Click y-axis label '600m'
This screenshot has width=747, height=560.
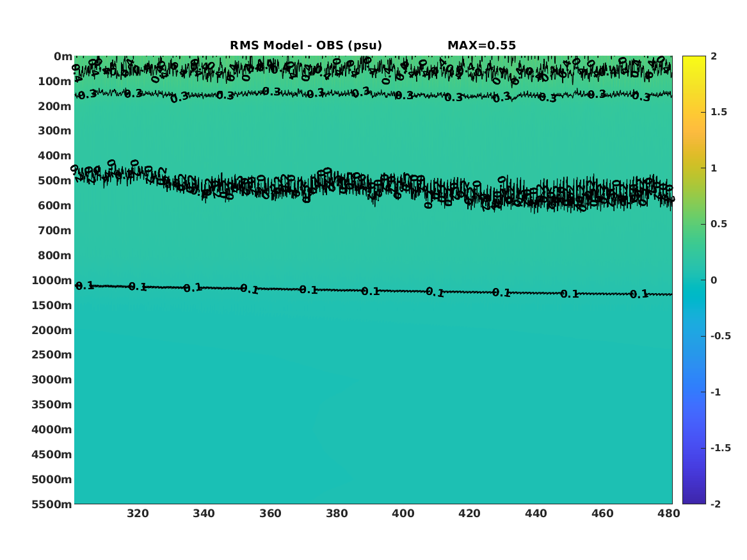55,205
